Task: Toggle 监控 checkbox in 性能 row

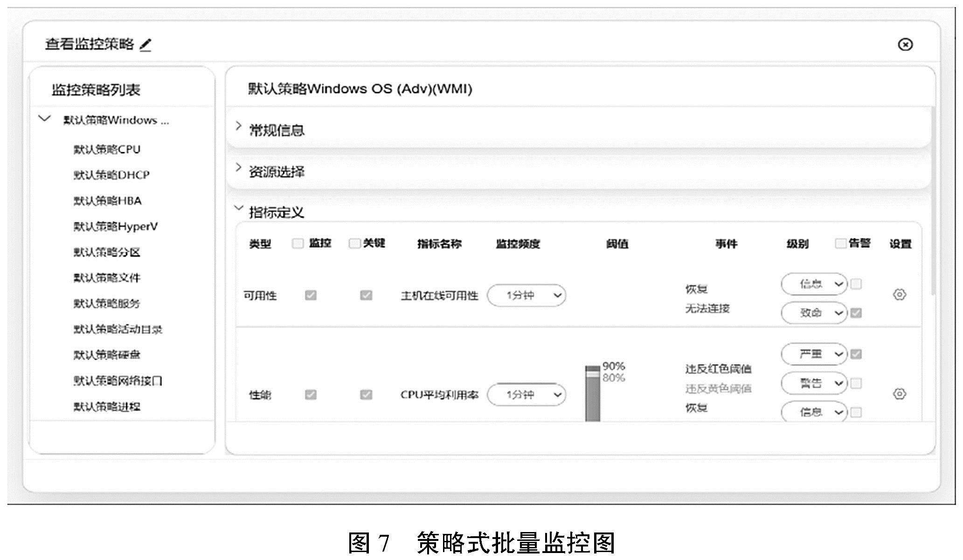Action: [311, 394]
